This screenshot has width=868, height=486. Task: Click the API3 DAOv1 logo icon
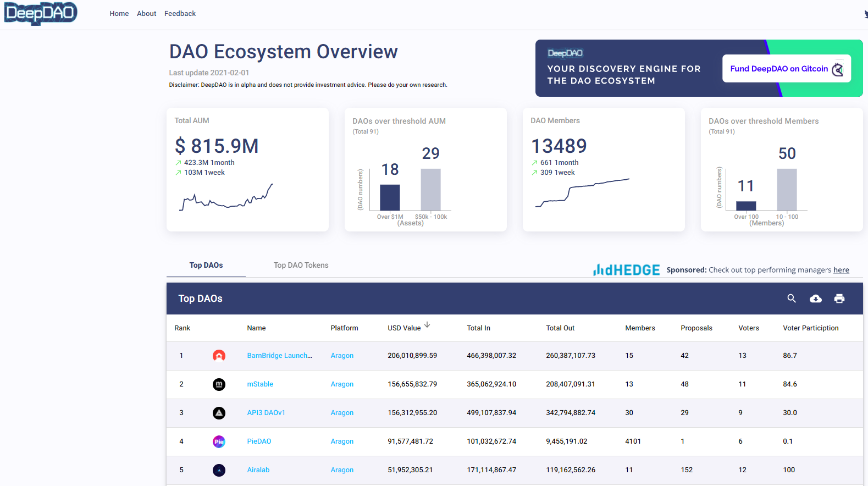(x=219, y=413)
